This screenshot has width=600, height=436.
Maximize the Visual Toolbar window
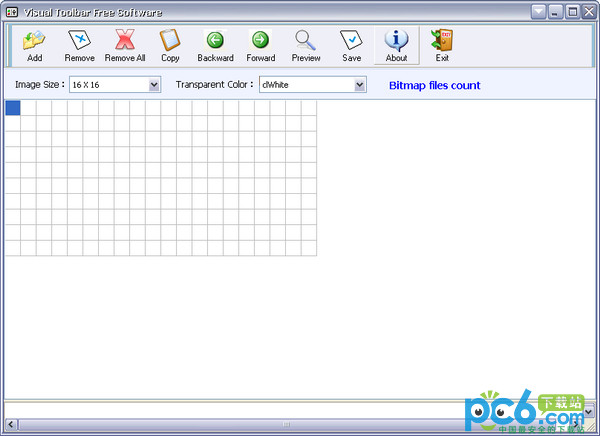tap(573, 12)
